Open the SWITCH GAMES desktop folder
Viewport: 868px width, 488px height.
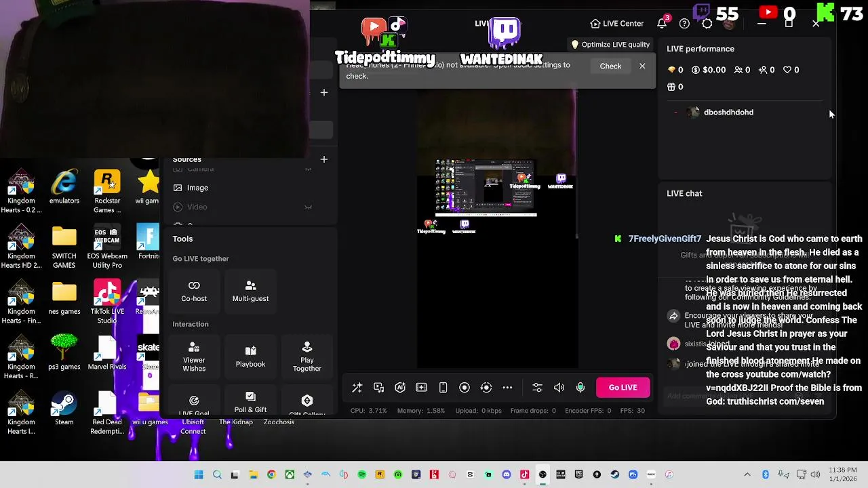[x=64, y=247]
